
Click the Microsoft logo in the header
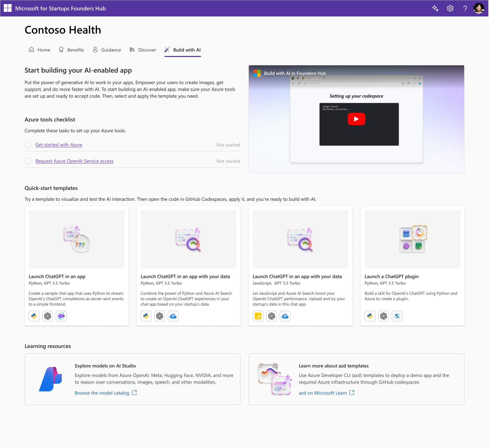[7, 8]
